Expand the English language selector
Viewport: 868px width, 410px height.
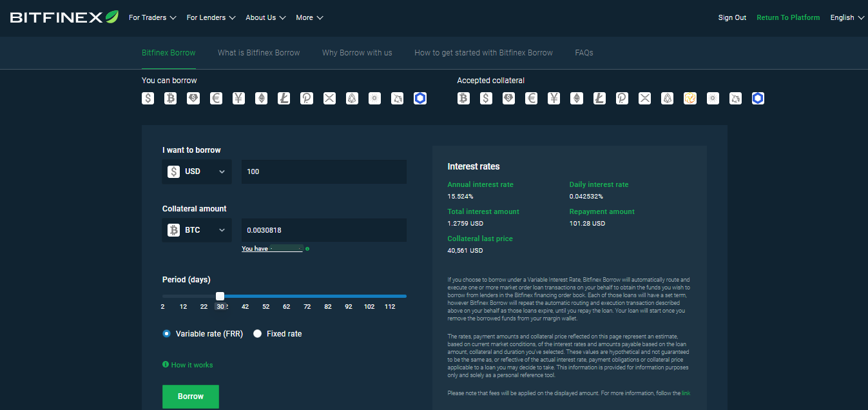[847, 18]
